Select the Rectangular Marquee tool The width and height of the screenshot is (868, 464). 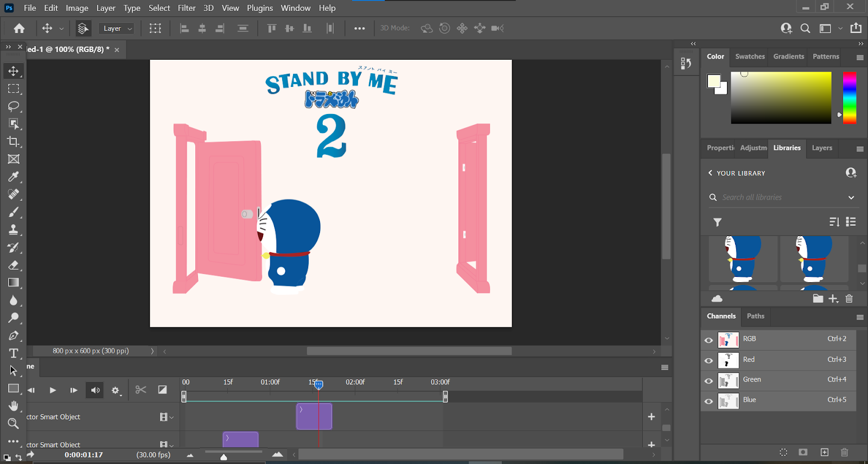click(x=14, y=88)
